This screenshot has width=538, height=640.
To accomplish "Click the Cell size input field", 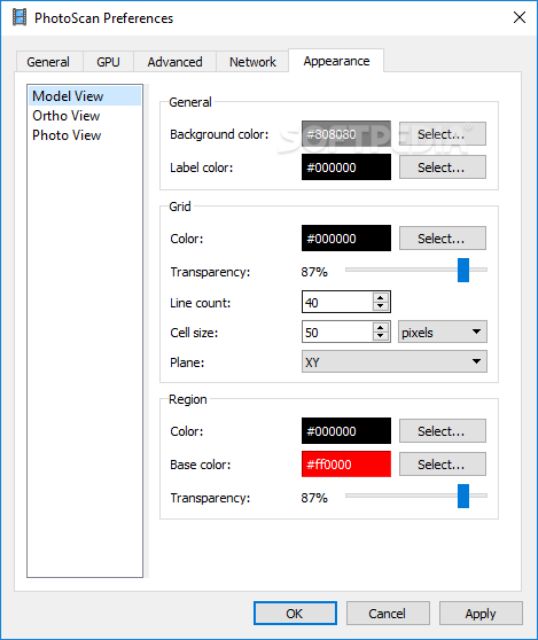I will [x=337, y=332].
